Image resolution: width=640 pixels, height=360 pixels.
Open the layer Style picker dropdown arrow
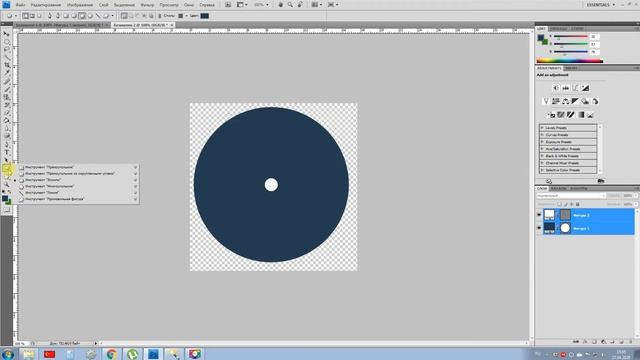pos(187,16)
